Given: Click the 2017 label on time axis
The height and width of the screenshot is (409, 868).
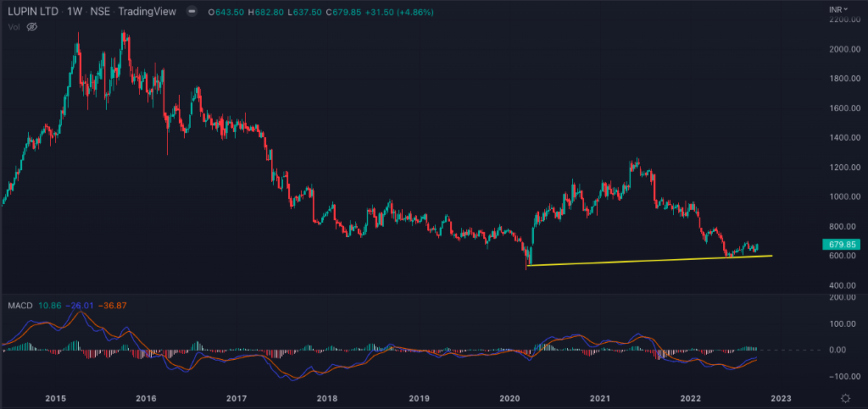Looking at the screenshot, I should [236, 399].
